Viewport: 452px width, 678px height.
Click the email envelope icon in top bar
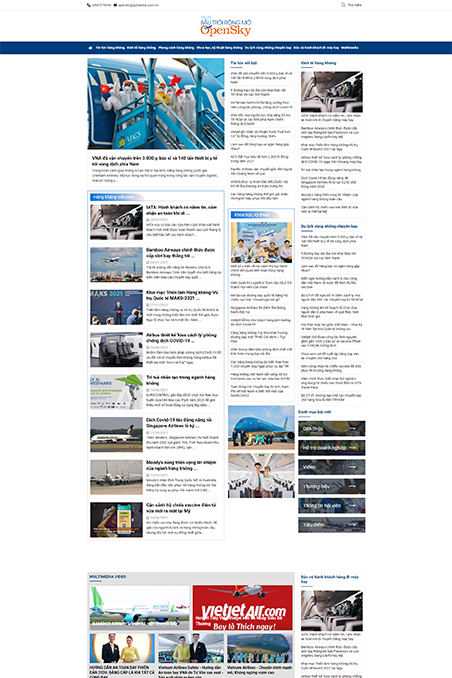click(x=115, y=5)
